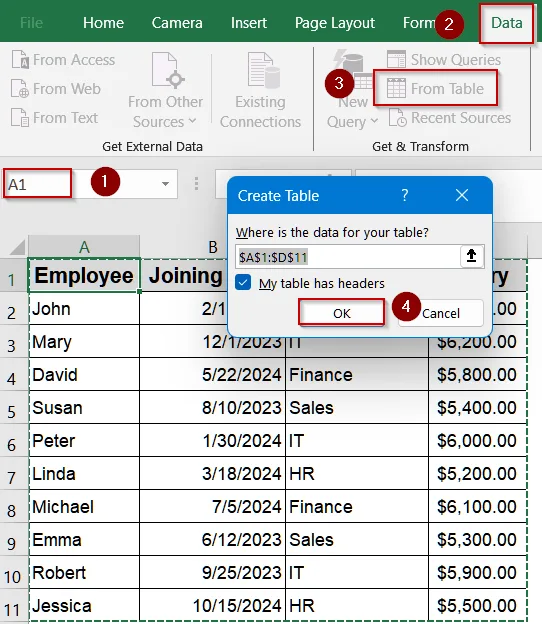
Task: Toggle My table has headers checkbox
Action: click(243, 283)
